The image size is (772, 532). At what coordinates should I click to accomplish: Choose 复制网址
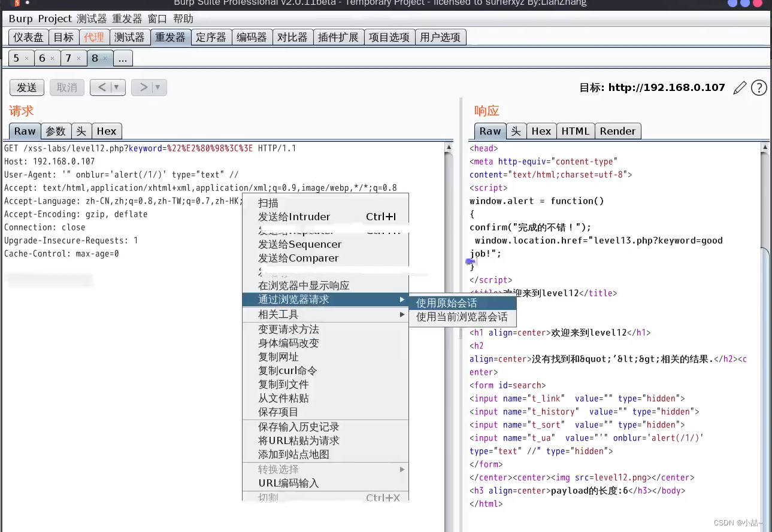(x=325, y=357)
